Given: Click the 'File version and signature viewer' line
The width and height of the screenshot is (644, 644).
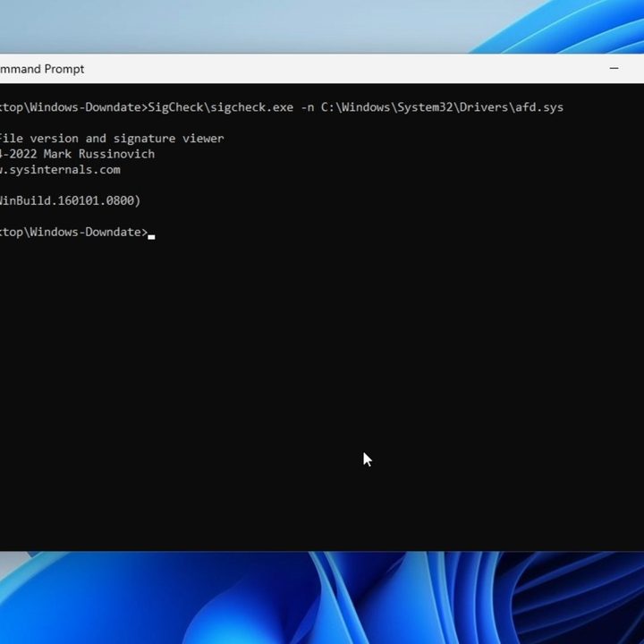Looking at the screenshot, I should coord(112,139).
